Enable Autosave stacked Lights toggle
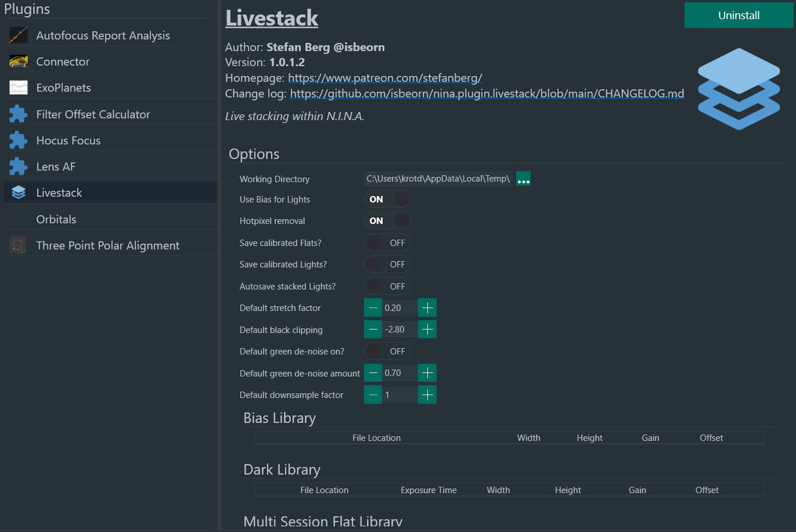 pos(387,286)
